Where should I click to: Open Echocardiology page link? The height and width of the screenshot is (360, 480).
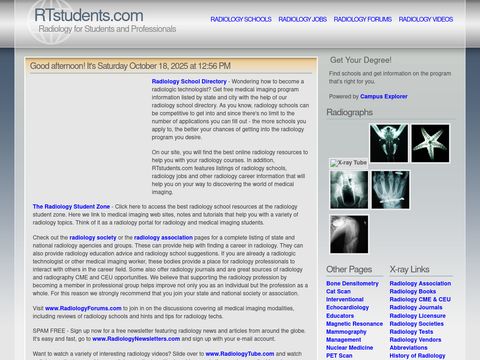click(x=347, y=307)
